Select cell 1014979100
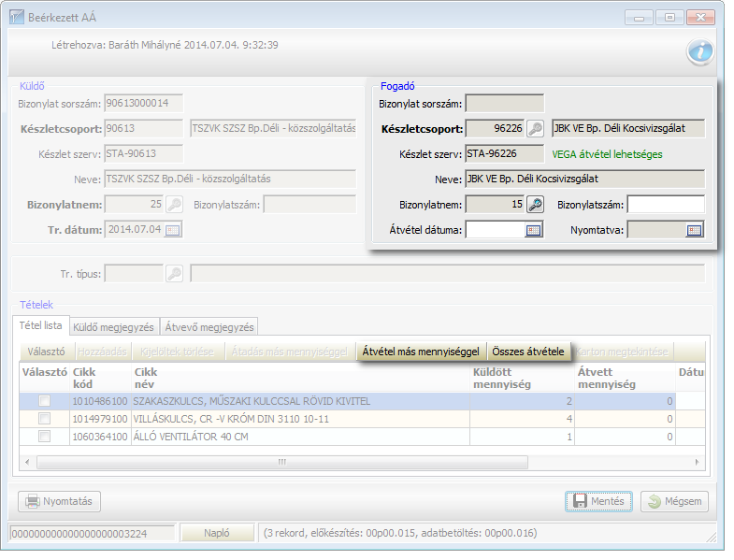Viewport: 734px width, 560px height. tap(100, 419)
